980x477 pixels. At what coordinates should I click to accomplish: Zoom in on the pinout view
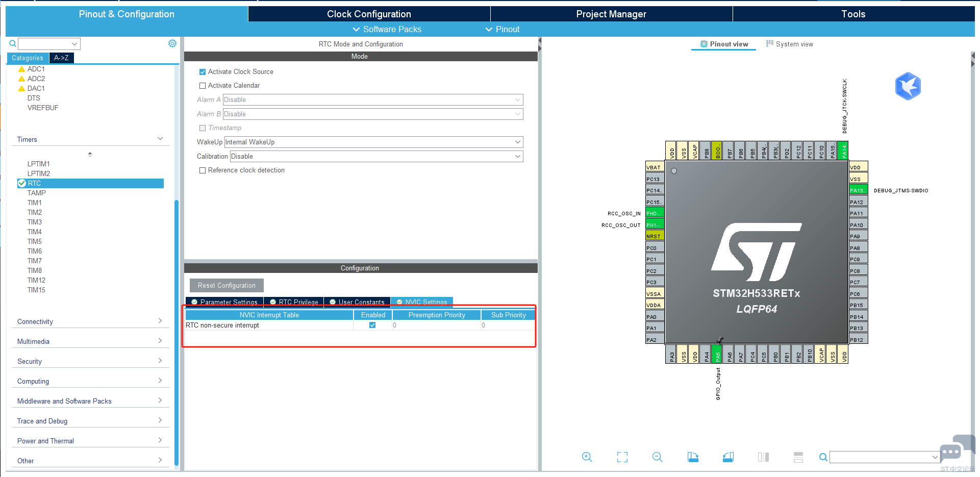pyautogui.click(x=587, y=457)
